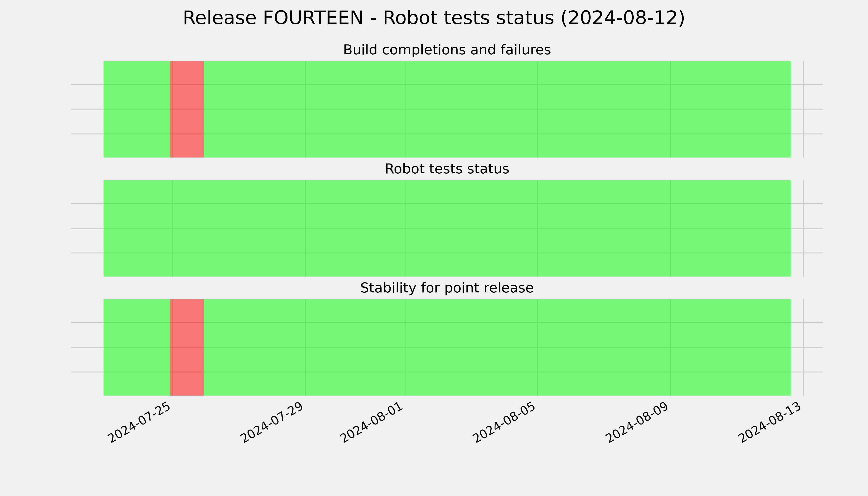This screenshot has width=868, height=496.
Task: Select the Stability for point release title
Action: 447,288
